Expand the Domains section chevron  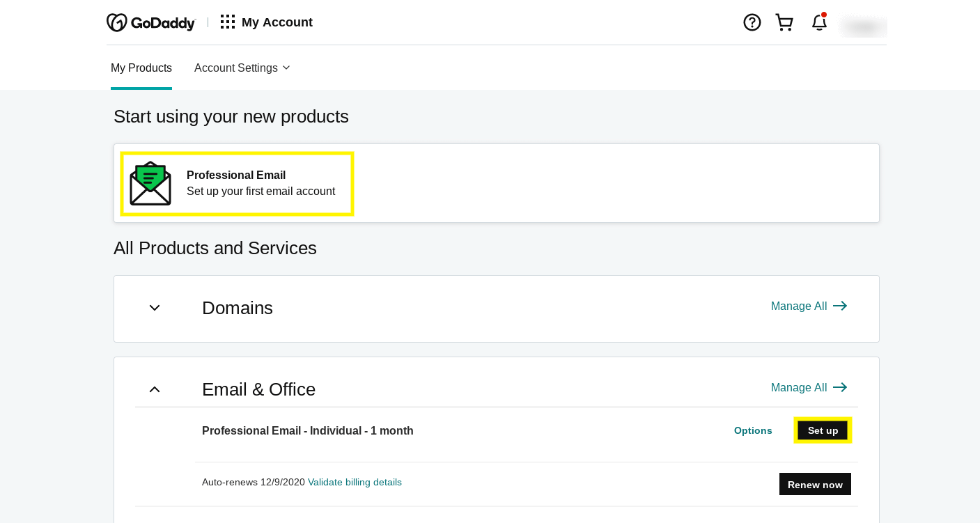click(x=155, y=308)
